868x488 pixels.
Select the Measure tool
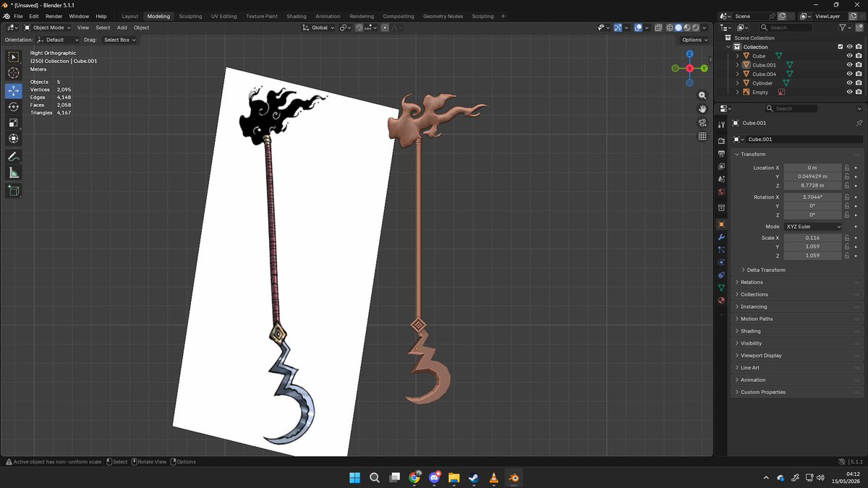click(x=13, y=173)
